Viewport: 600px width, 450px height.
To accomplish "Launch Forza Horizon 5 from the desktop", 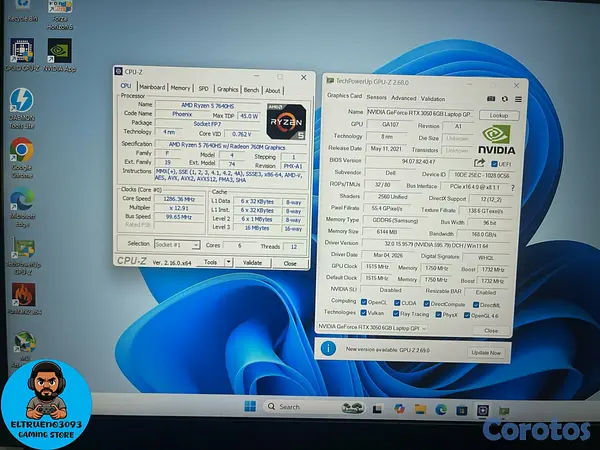I will (x=60, y=15).
